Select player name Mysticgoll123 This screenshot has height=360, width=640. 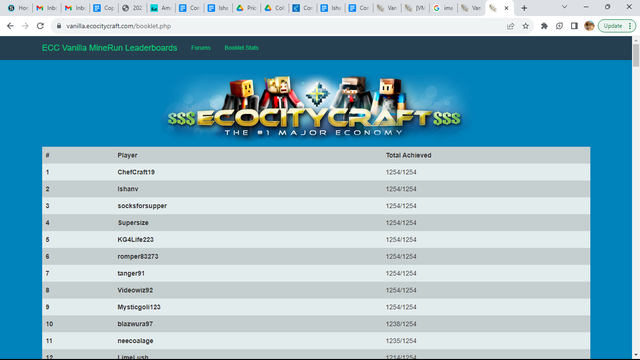point(139,307)
